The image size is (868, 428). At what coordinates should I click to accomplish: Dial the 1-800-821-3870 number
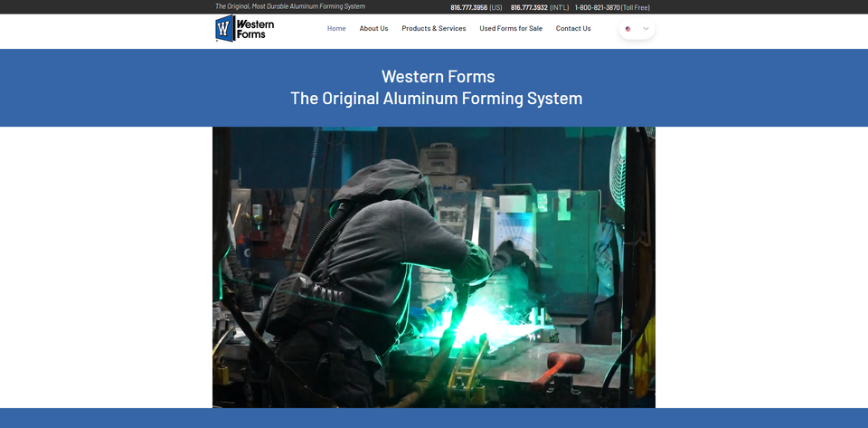597,7
